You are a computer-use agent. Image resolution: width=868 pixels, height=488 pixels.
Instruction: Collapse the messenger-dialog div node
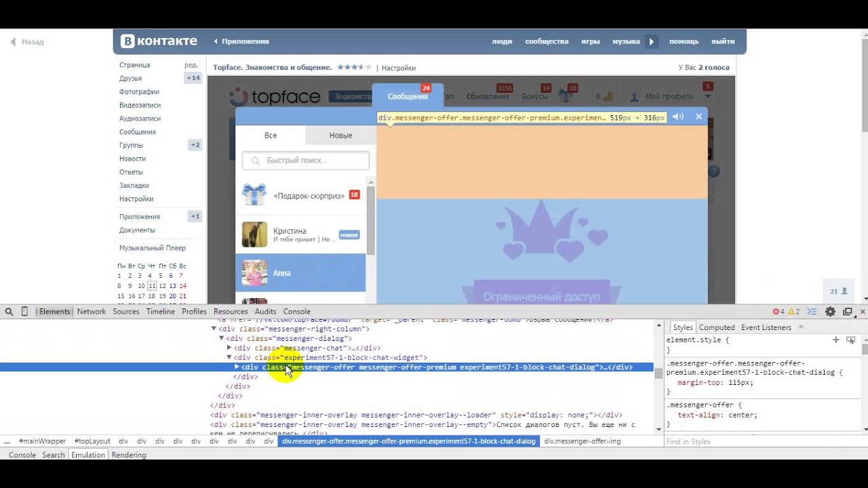click(x=222, y=338)
